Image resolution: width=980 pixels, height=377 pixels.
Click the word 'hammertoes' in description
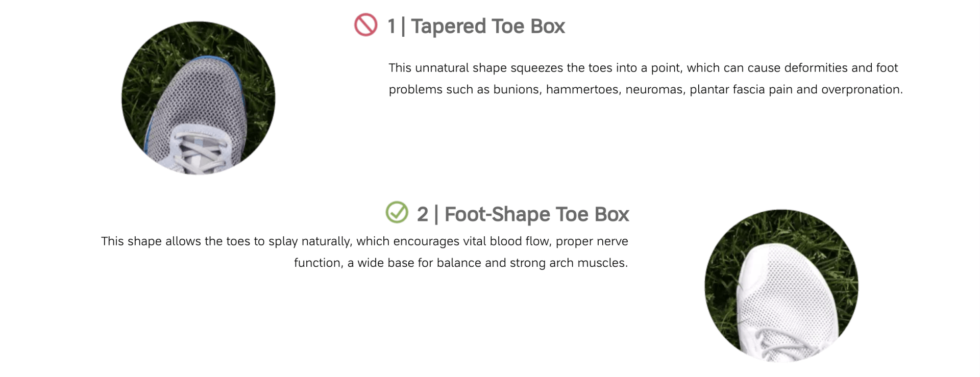point(582,89)
